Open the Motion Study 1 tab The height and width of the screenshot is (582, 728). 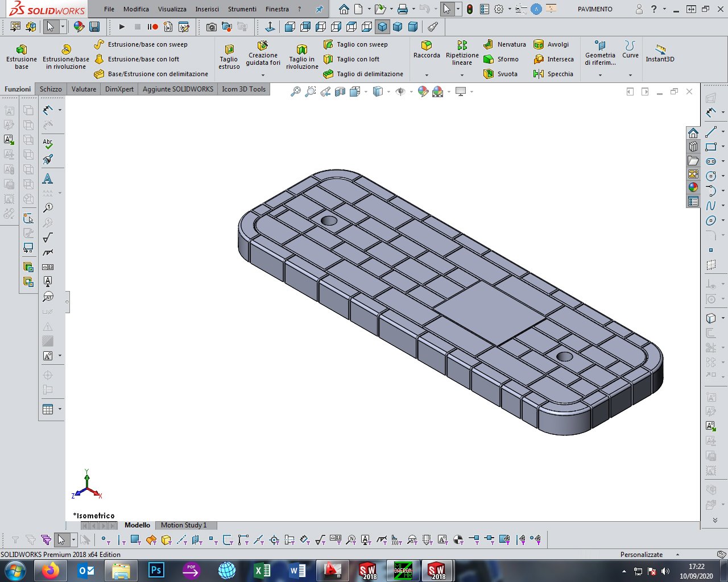pyautogui.click(x=183, y=525)
